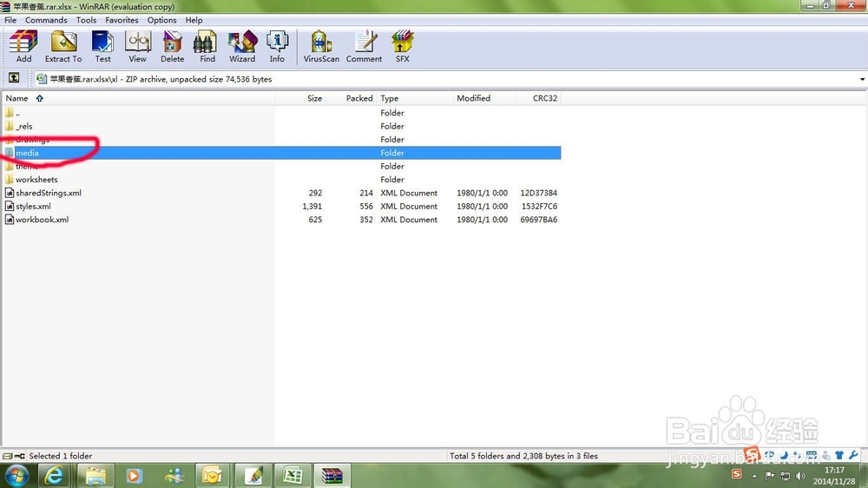868x488 pixels.
Task: Select the styles.xml file
Action: [282, 206]
